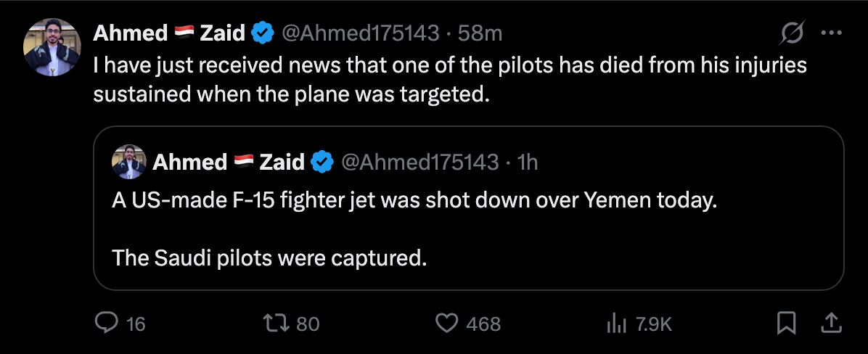Bookmark this post
The image size is (868, 354).
(x=786, y=324)
